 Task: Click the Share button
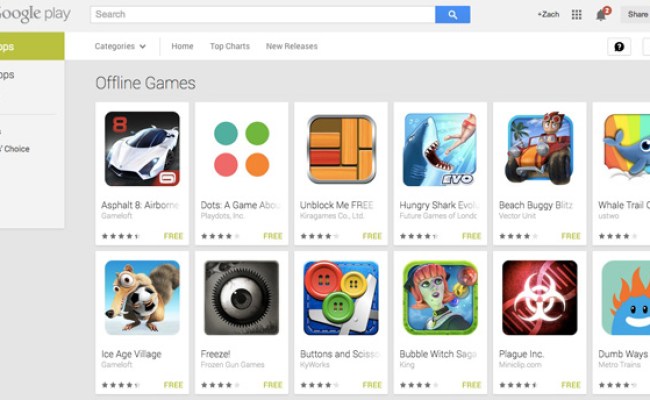coord(637,15)
